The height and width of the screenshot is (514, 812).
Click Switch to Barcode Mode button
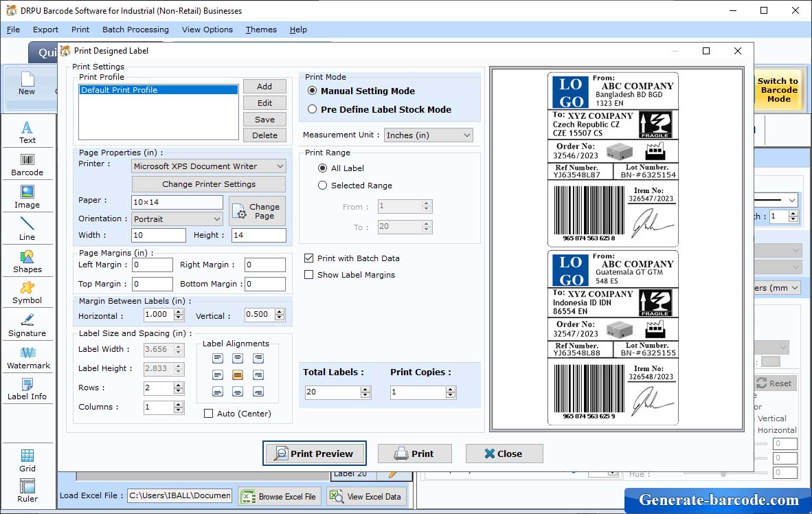click(778, 90)
